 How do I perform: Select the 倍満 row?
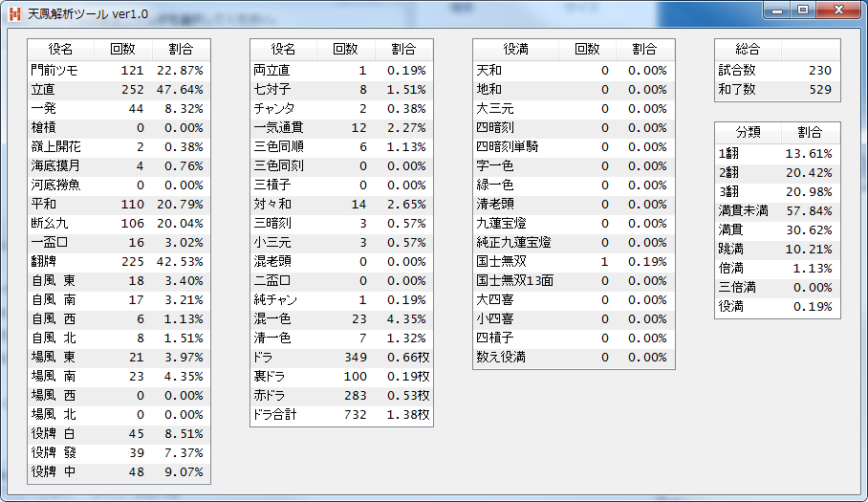click(778, 269)
